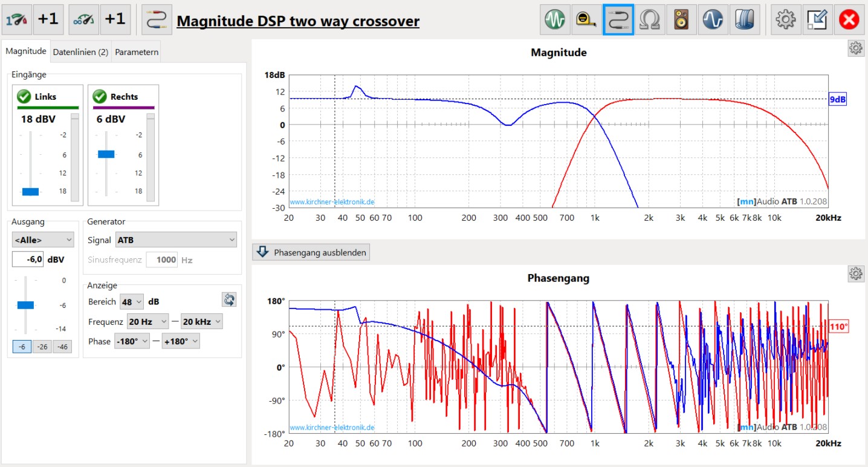868x467 pixels.
Task: Open the blue sine signal analyzer
Action: tap(713, 19)
